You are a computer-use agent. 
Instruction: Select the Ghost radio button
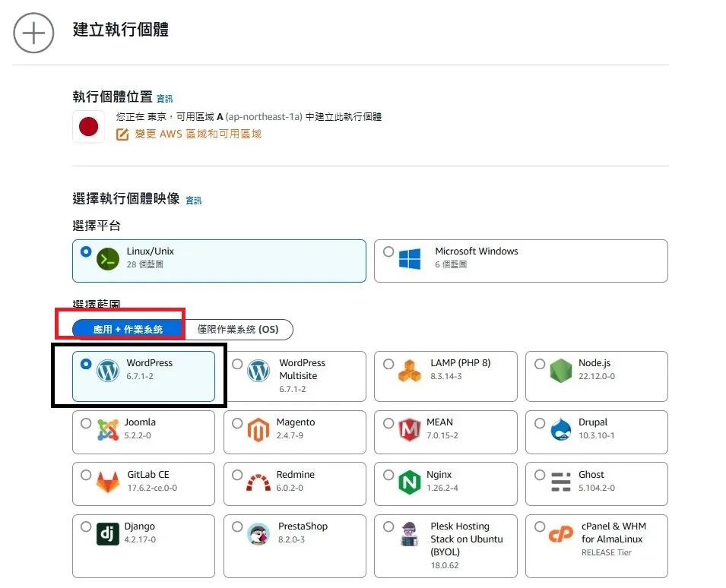coord(540,475)
